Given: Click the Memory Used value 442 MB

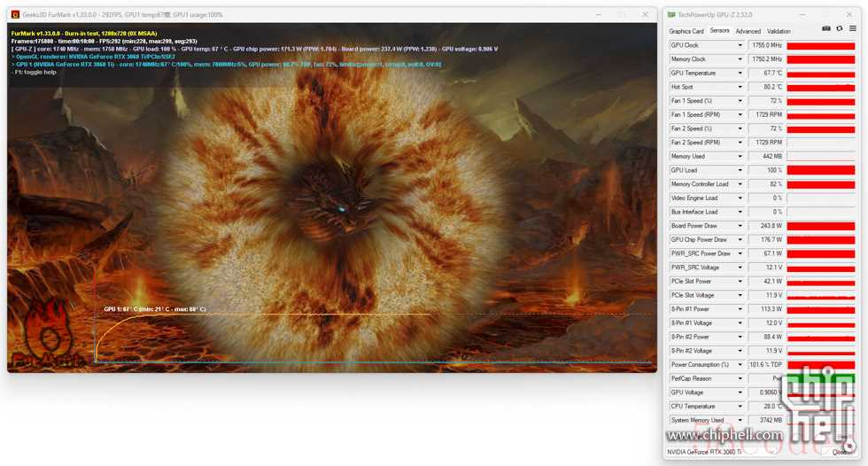Looking at the screenshot, I should point(765,156).
